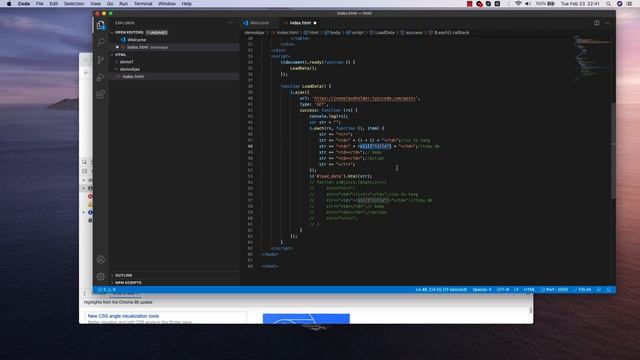This screenshot has height=360, width=640.
Task: Click the demoAjax breadcrumb
Action: [254, 32]
